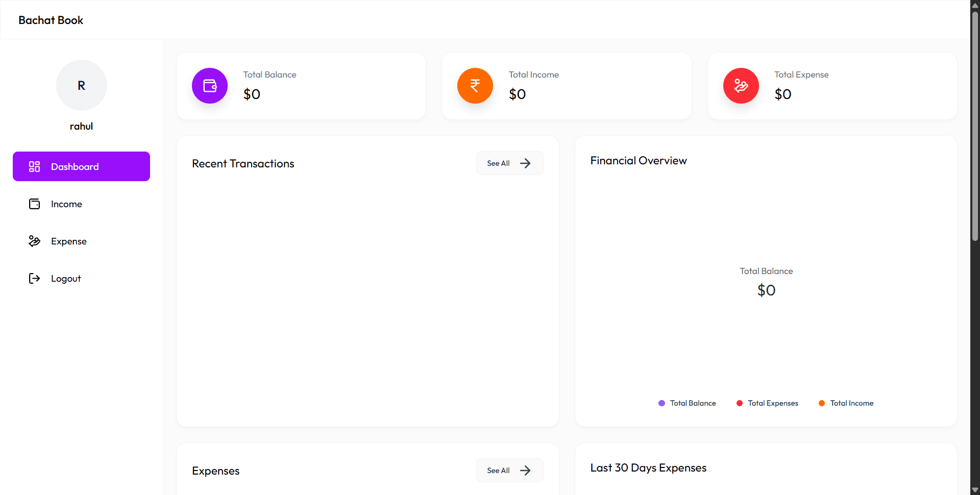Click the purple Total Balance legend dot
Image resolution: width=980 pixels, height=495 pixels.
click(661, 403)
